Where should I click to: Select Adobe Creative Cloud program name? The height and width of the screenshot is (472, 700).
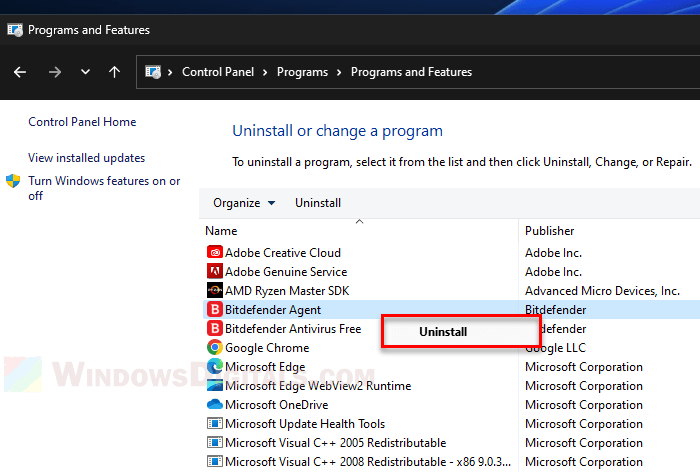tap(283, 253)
